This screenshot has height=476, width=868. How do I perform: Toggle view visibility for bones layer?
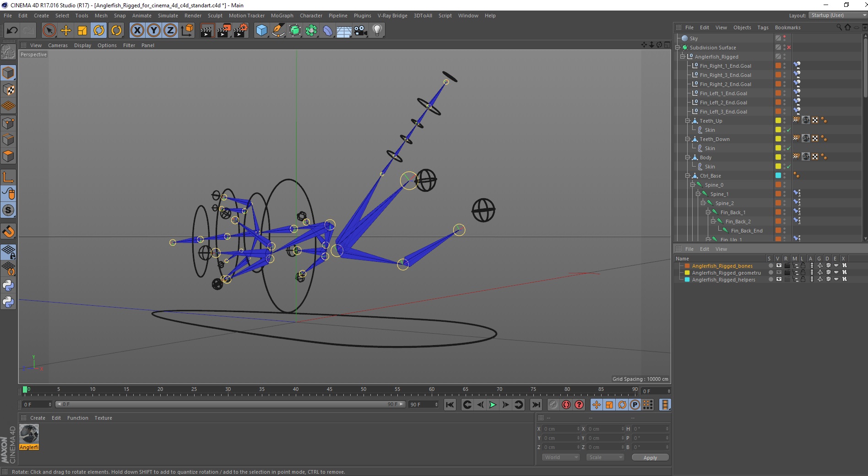click(x=778, y=266)
